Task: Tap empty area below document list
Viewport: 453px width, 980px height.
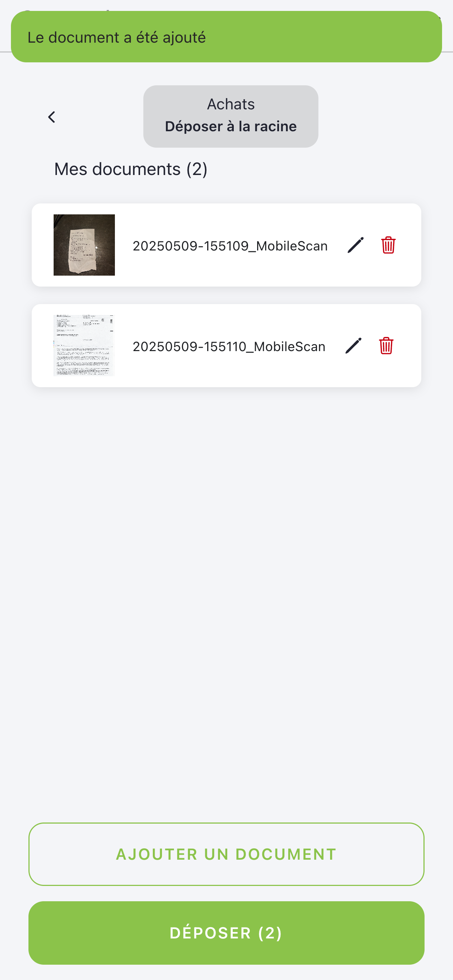Action: click(x=226, y=601)
